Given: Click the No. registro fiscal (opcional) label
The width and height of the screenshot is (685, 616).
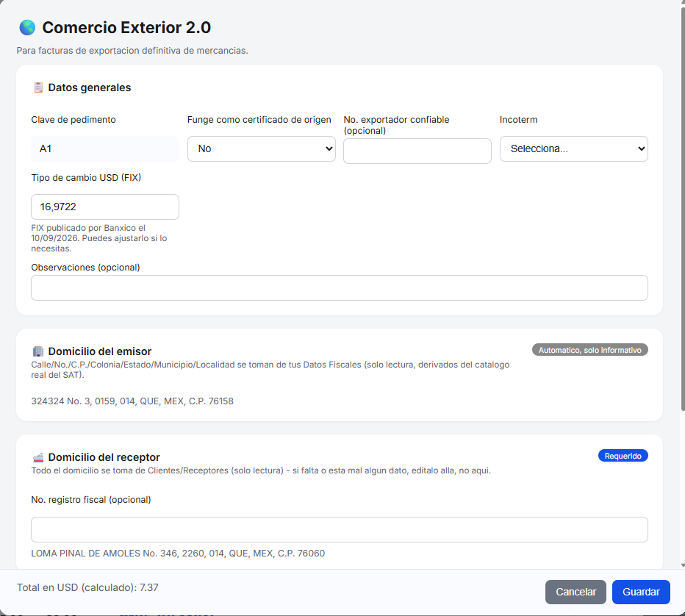Looking at the screenshot, I should tap(91, 500).
